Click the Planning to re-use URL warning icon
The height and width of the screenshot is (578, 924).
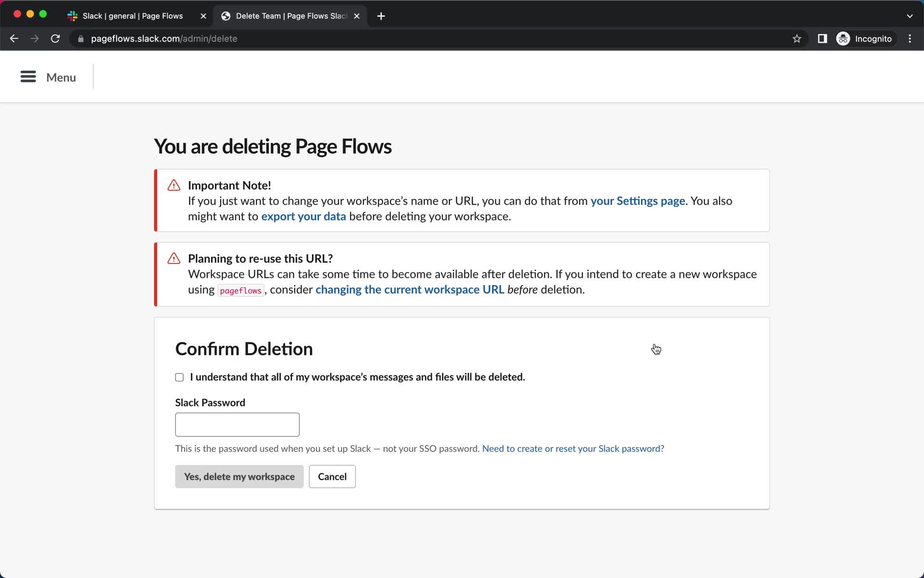tap(174, 259)
